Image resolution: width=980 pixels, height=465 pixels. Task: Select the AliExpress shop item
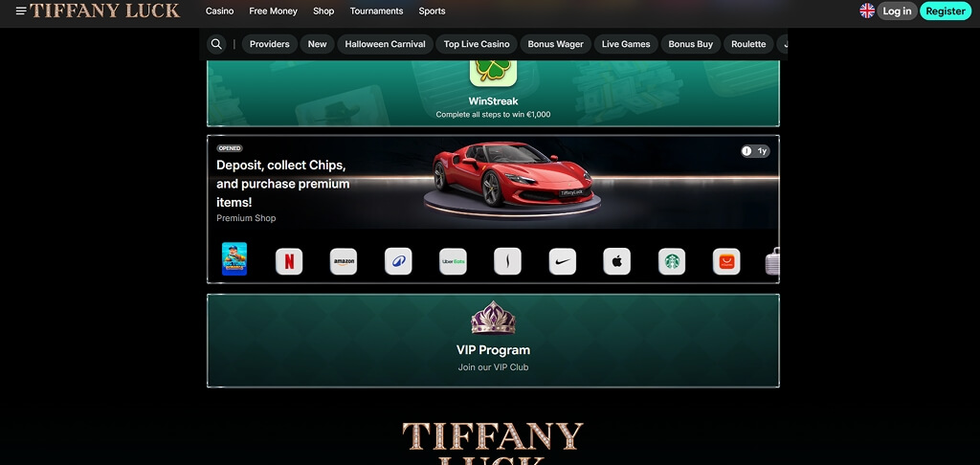[726, 261]
